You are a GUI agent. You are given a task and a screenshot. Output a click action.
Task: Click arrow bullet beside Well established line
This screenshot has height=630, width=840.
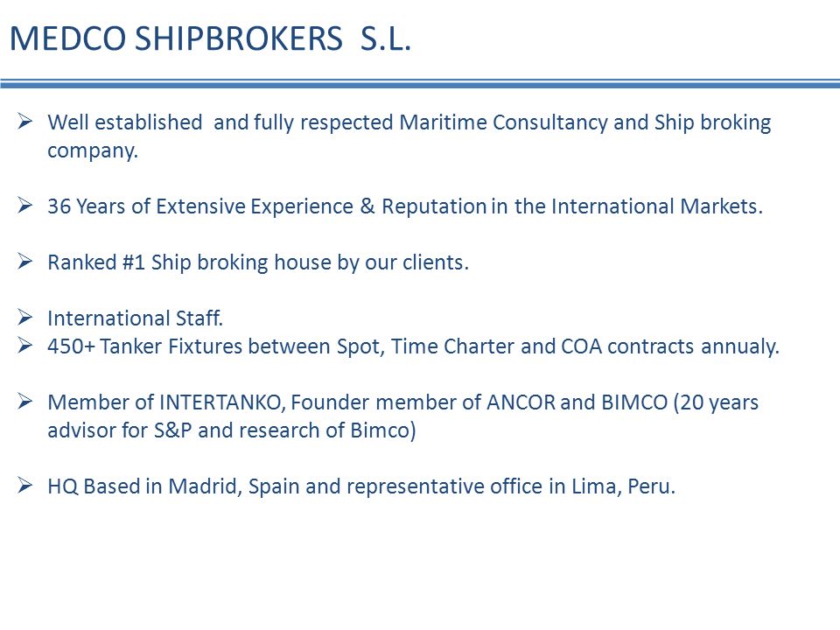tap(24, 121)
